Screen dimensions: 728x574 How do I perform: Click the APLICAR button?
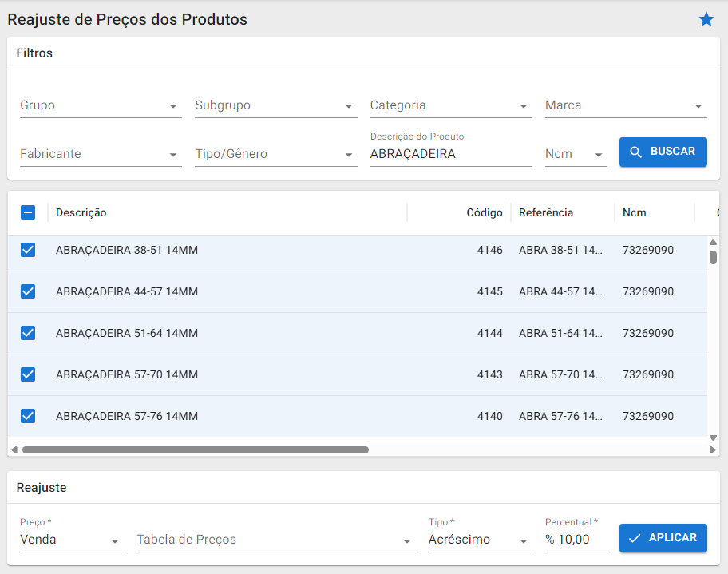click(663, 538)
